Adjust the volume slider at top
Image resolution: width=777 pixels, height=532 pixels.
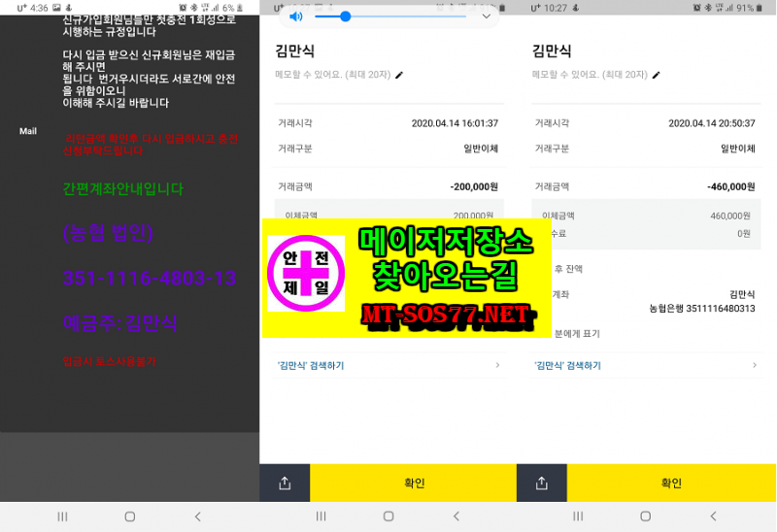390,17
